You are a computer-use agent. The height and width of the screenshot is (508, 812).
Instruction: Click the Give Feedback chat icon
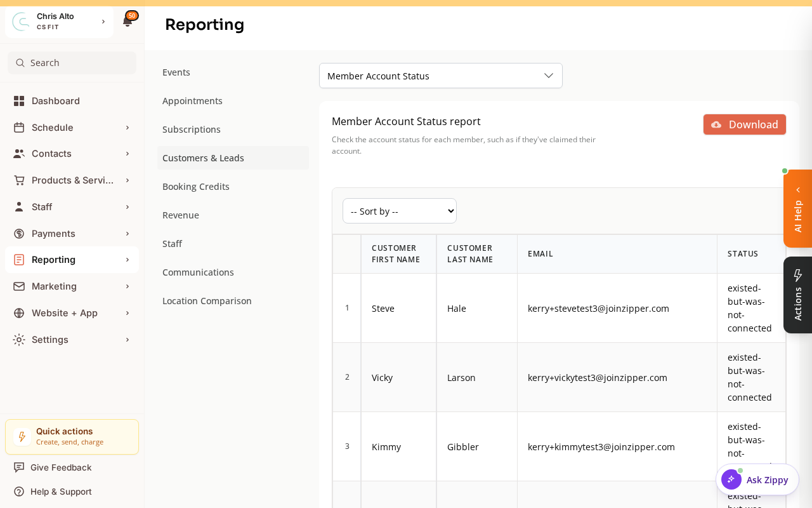click(x=19, y=467)
